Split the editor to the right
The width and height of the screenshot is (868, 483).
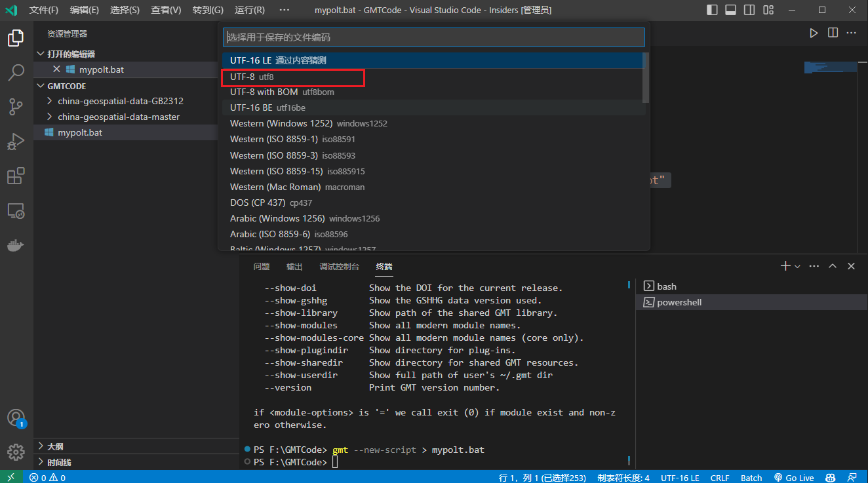pyautogui.click(x=833, y=33)
